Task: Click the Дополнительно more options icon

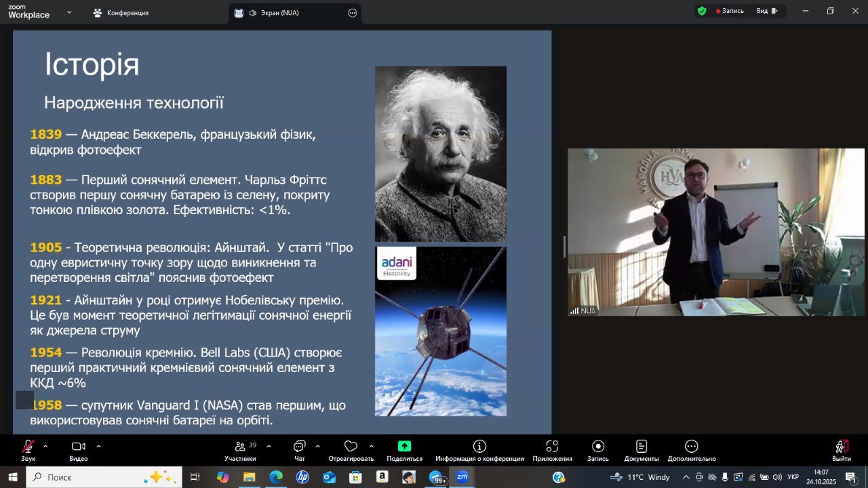Action: pos(691,447)
